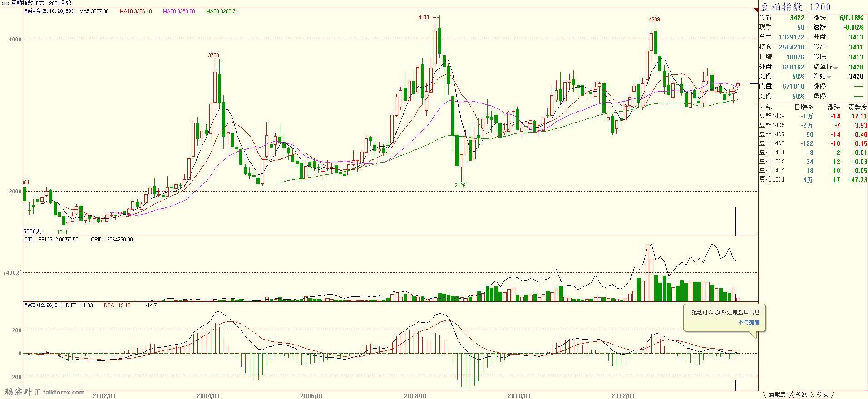Sort by the 贡献度 column header
The width and height of the screenshot is (868, 399).
858,108
